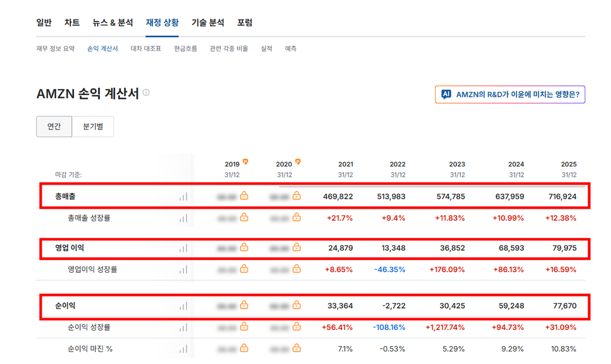Click the 순이익 row label
The image size is (611, 364).
coord(65,306)
